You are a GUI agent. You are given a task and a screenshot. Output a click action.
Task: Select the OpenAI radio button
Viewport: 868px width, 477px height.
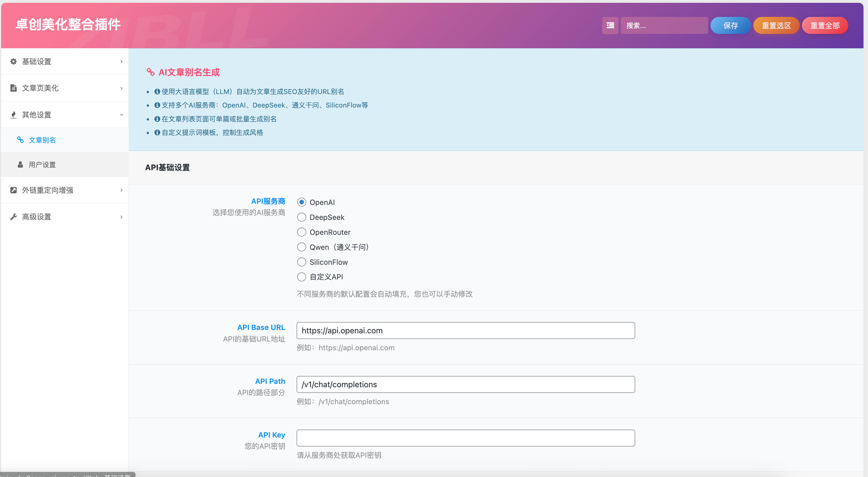pos(301,202)
